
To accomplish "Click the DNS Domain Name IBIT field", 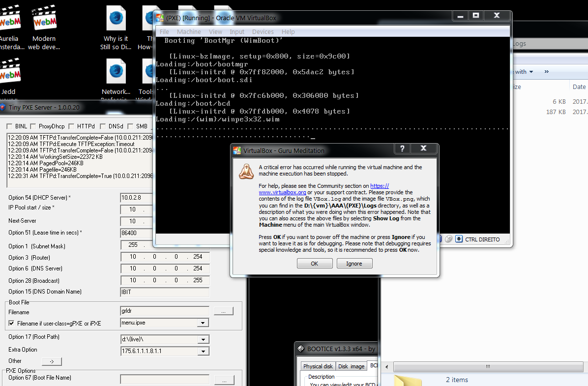I will point(165,292).
